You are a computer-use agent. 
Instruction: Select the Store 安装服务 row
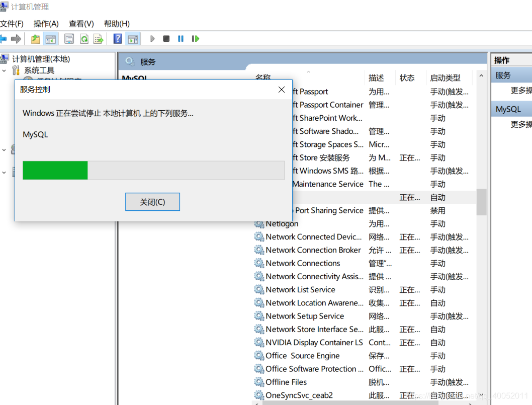[x=384, y=158]
